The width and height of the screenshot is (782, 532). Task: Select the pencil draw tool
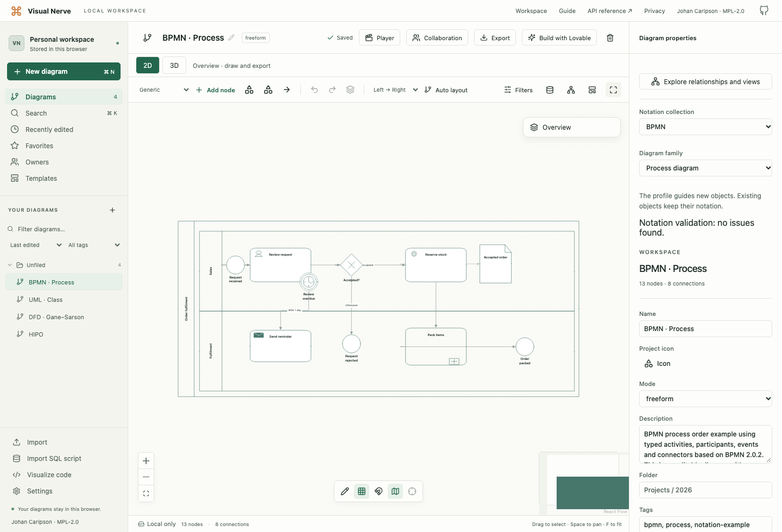345,491
